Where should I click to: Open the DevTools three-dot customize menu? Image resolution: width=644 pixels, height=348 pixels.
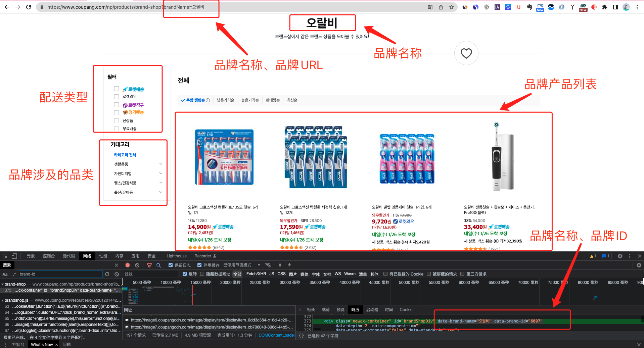pos(630,256)
